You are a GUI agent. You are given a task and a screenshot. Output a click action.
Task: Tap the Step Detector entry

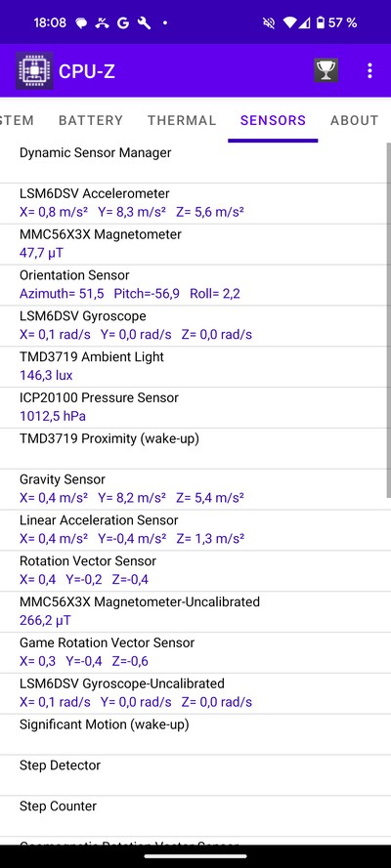point(193,775)
